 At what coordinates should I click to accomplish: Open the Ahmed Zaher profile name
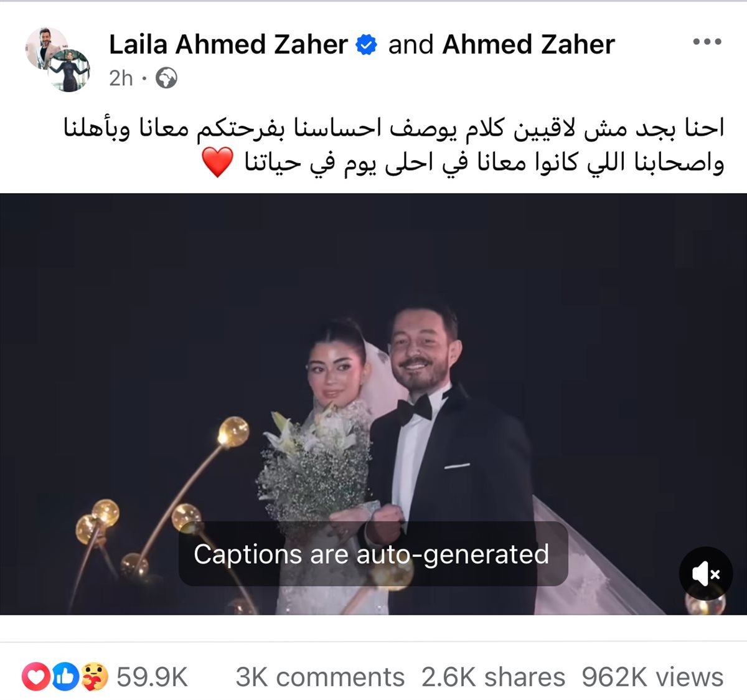(529, 44)
